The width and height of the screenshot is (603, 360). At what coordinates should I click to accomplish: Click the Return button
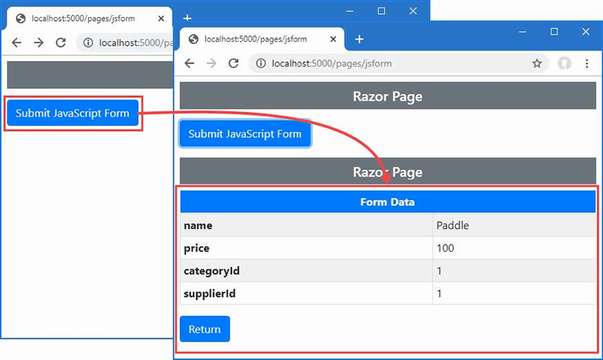205,329
